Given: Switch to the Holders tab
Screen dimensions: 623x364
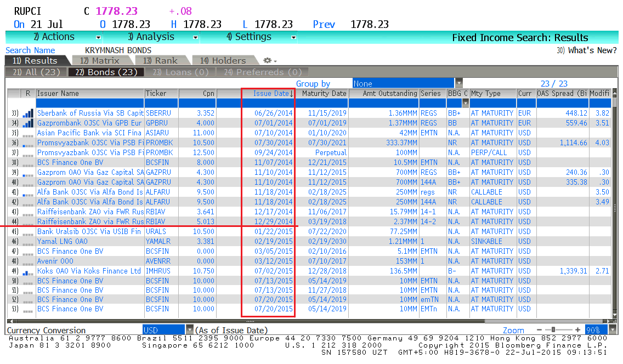Looking at the screenshot, I should click(x=223, y=61).
